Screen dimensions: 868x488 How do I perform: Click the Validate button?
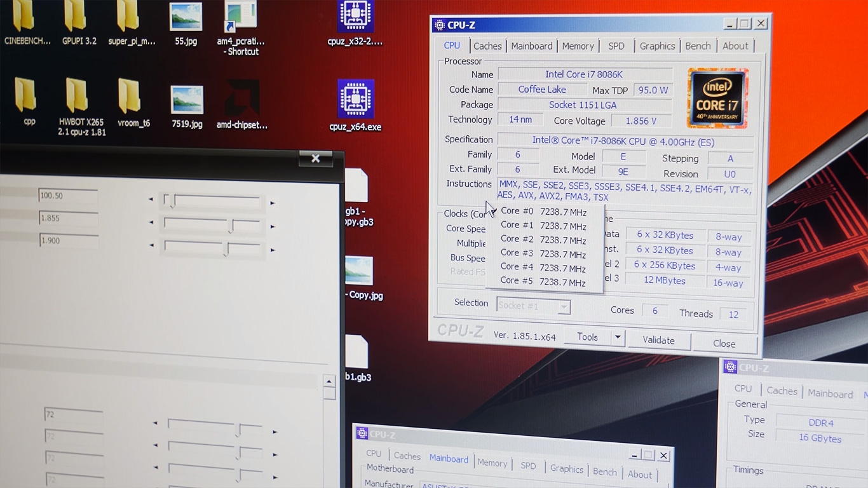pyautogui.click(x=658, y=340)
